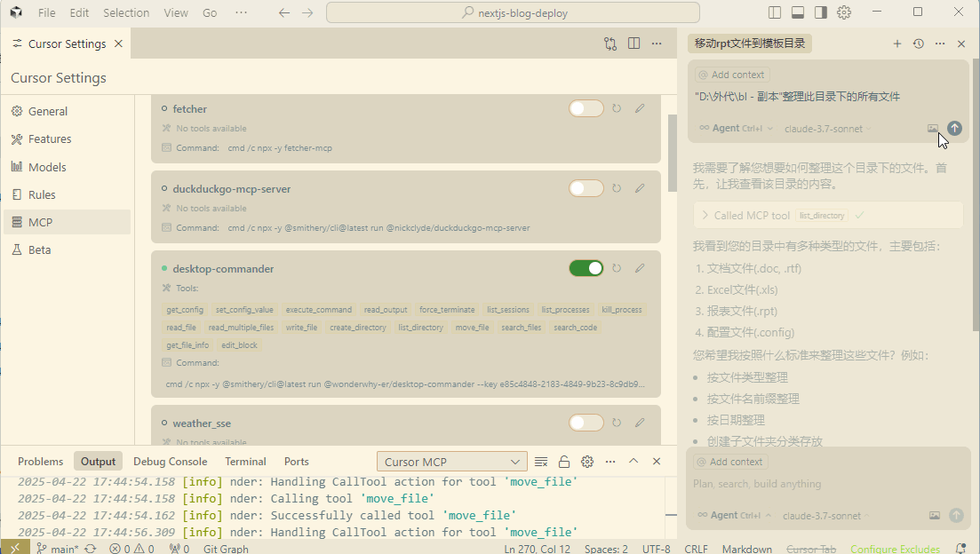Expand the Called MCP tool list_directory entry
The height and width of the screenshot is (554, 980).
(x=828, y=215)
